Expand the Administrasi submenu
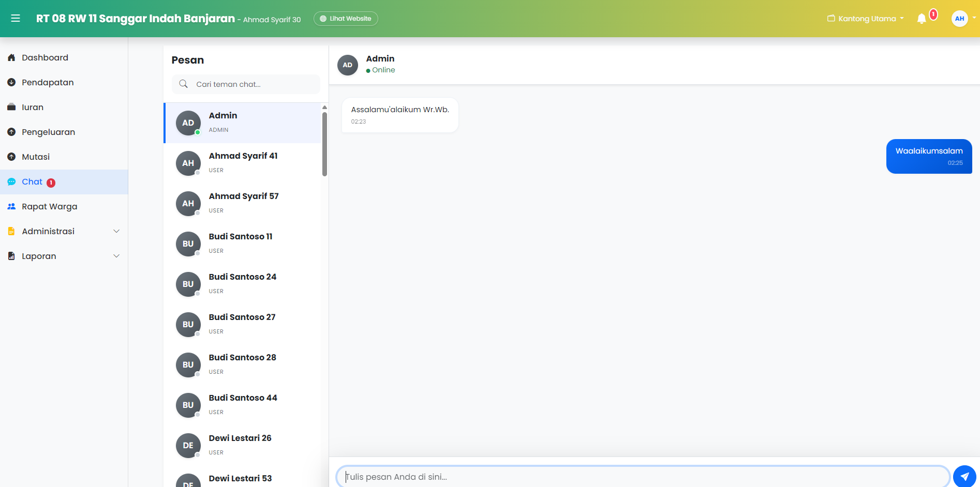Viewport: 980px width, 487px height. 64,232
